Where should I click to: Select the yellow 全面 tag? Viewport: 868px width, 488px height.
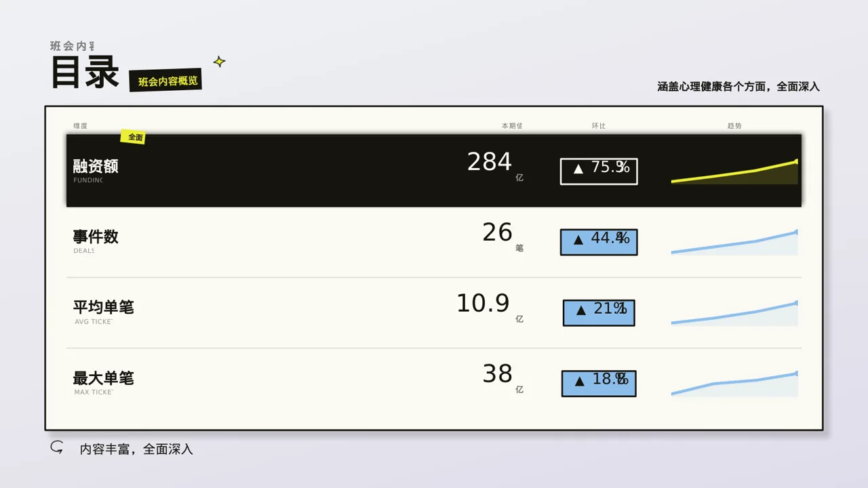click(x=134, y=137)
